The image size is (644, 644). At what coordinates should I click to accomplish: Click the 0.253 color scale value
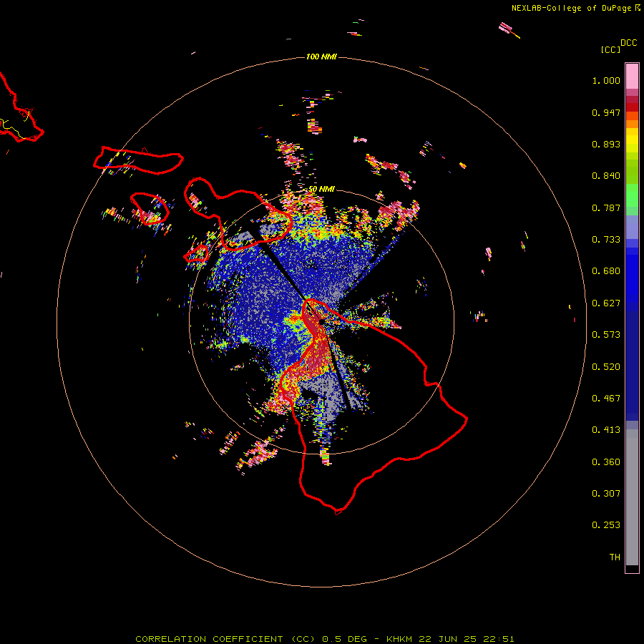[x=606, y=525]
